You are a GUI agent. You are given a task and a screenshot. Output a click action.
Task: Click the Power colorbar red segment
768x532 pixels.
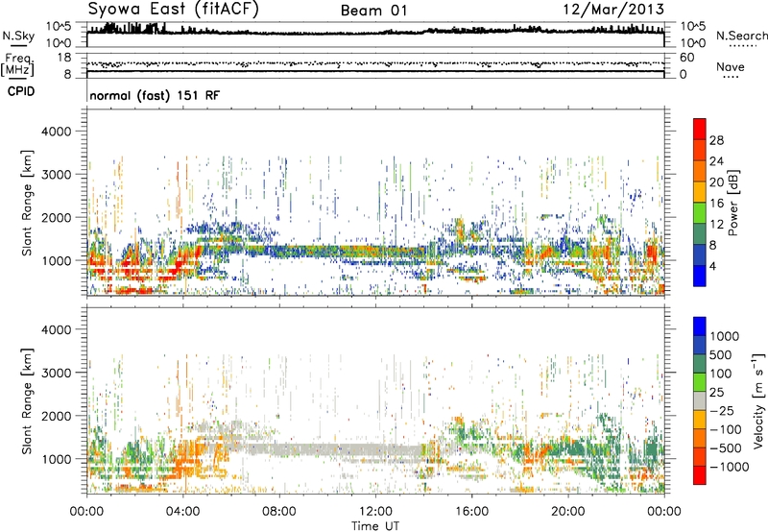click(700, 127)
